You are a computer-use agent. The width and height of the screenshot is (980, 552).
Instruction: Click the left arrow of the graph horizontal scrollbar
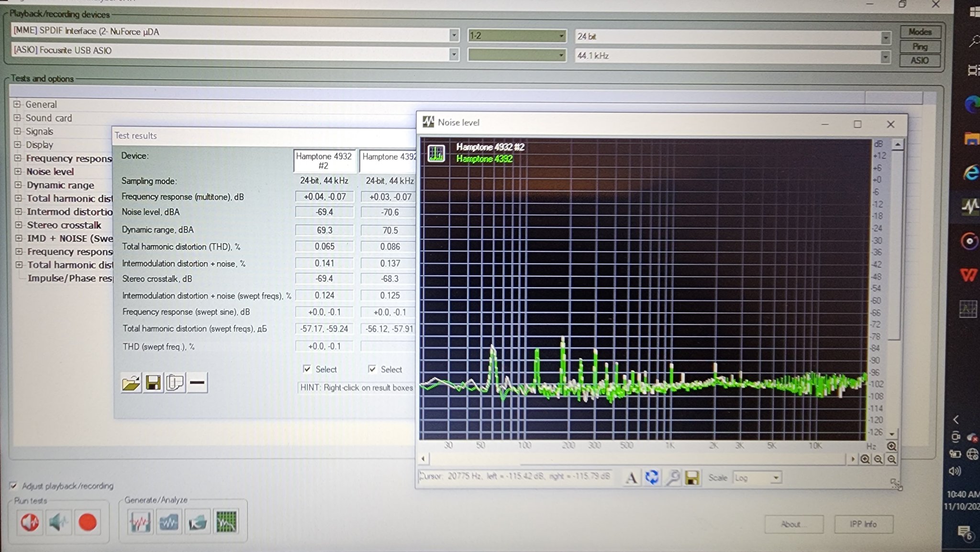click(x=423, y=459)
